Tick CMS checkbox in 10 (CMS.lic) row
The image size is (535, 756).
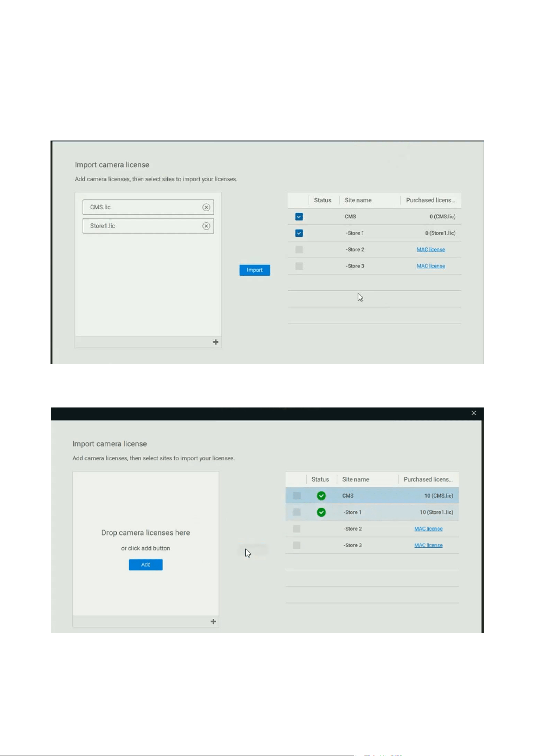point(297,496)
